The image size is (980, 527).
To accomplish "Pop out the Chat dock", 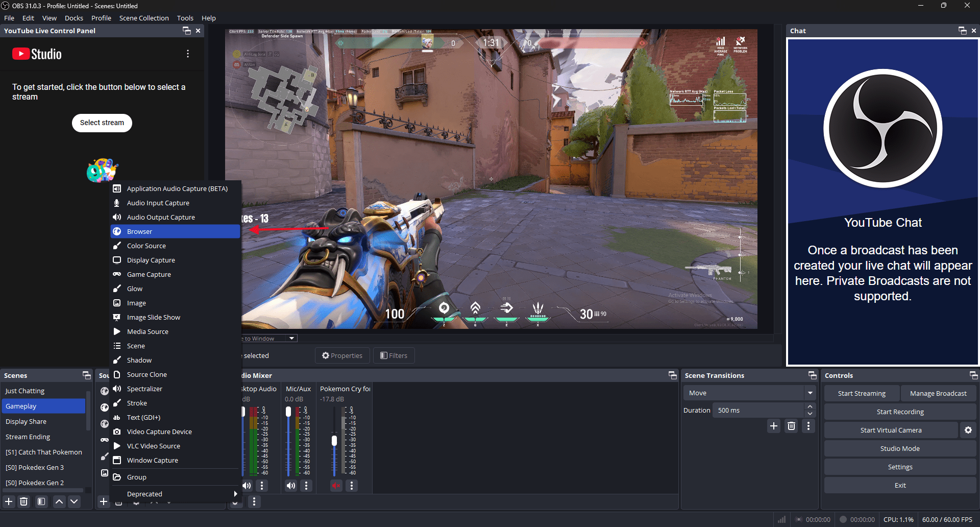I will [962, 30].
